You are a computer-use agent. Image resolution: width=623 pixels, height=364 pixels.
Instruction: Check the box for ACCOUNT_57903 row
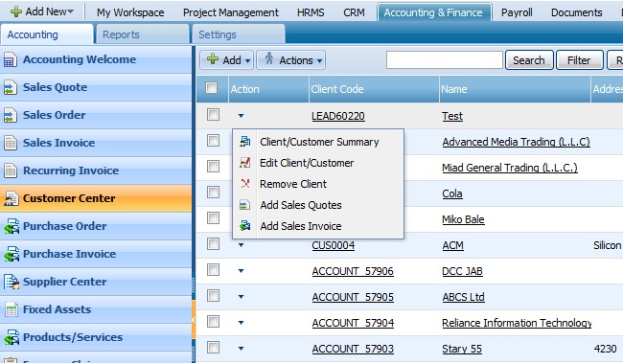pos(213,348)
